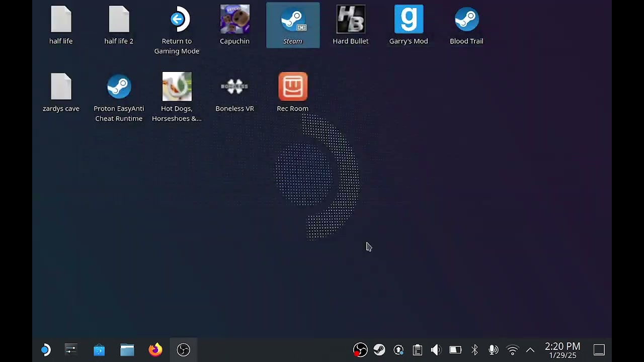This screenshot has height=362, width=644.
Task: Select the Rec Room shortcut
Action: (293, 93)
